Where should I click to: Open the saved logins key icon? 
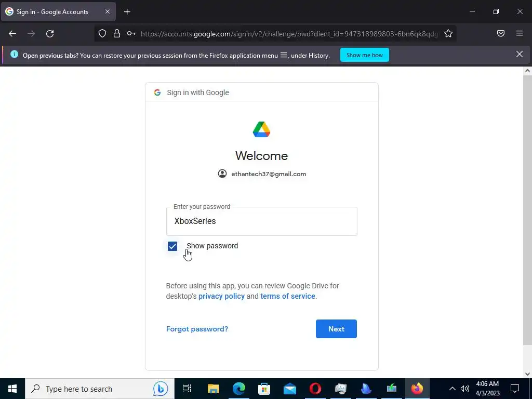pos(131,33)
